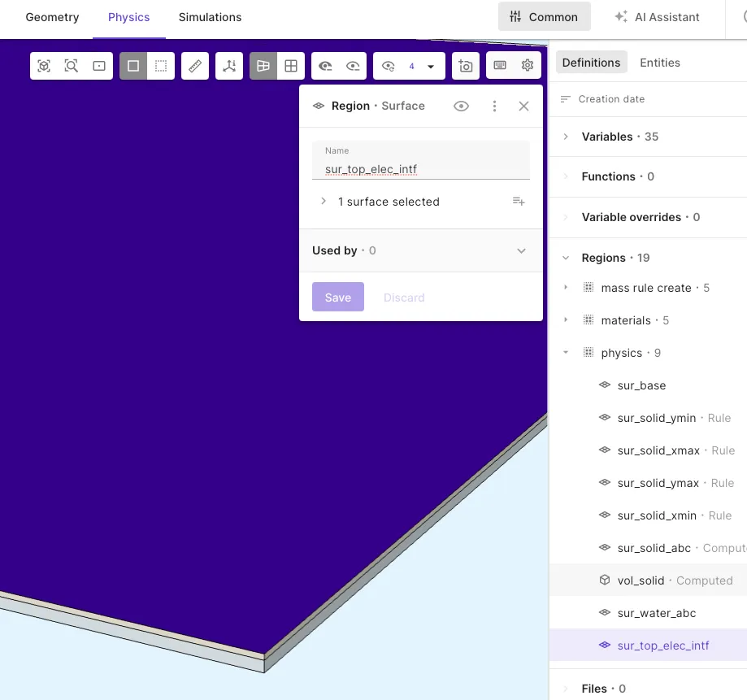Image resolution: width=747 pixels, height=700 pixels.
Task: Collapse the Regions section
Action: click(x=566, y=258)
